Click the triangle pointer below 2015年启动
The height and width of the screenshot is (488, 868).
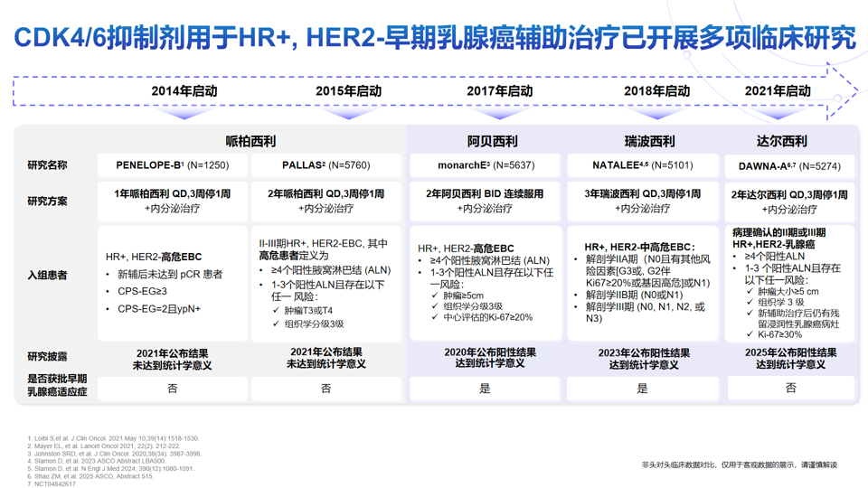coord(348,115)
